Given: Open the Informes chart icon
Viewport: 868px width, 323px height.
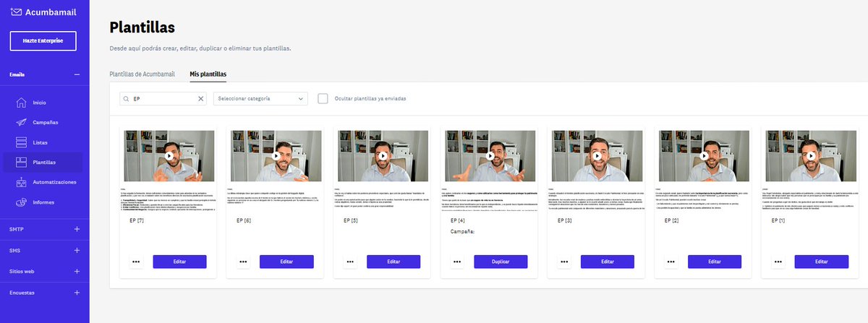Looking at the screenshot, I should [x=21, y=202].
